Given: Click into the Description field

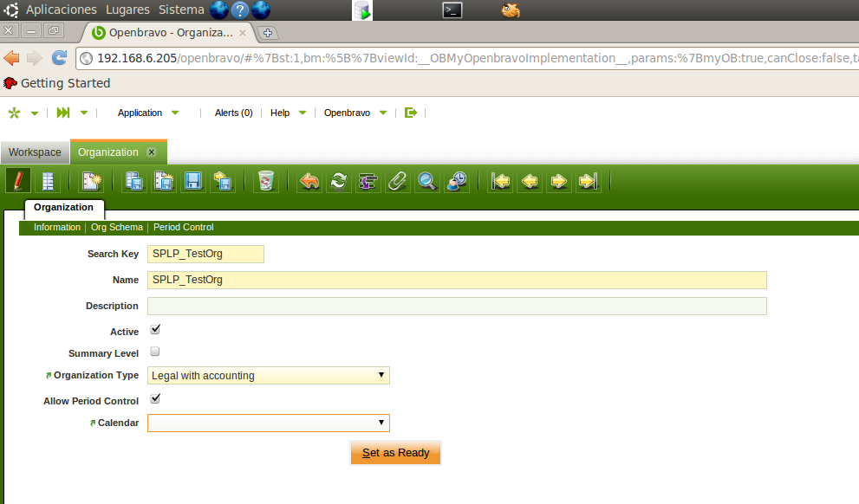Looking at the screenshot, I should coord(457,306).
